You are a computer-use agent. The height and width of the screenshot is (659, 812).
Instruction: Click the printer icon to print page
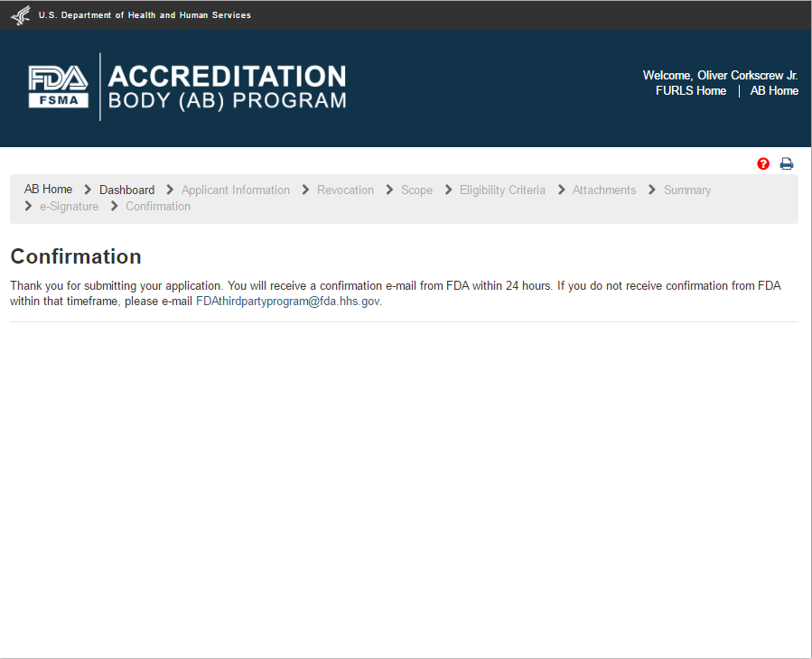787,164
